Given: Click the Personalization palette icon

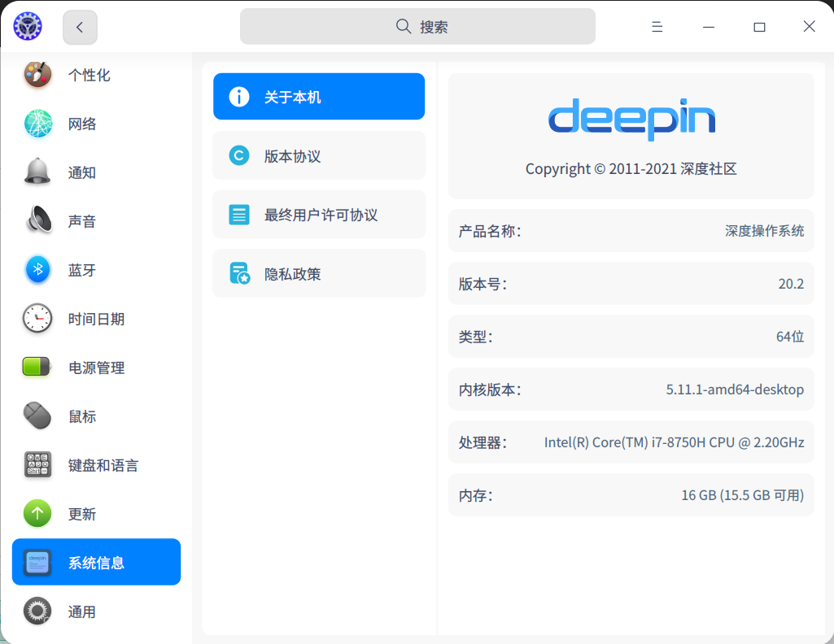Looking at the screenshot, I should (37, 75).
